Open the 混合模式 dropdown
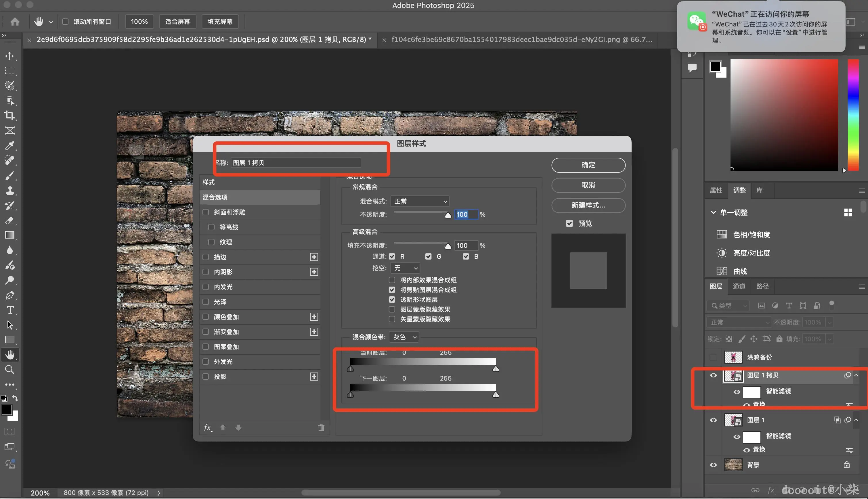The image size is (868, 499). [420, 201]
